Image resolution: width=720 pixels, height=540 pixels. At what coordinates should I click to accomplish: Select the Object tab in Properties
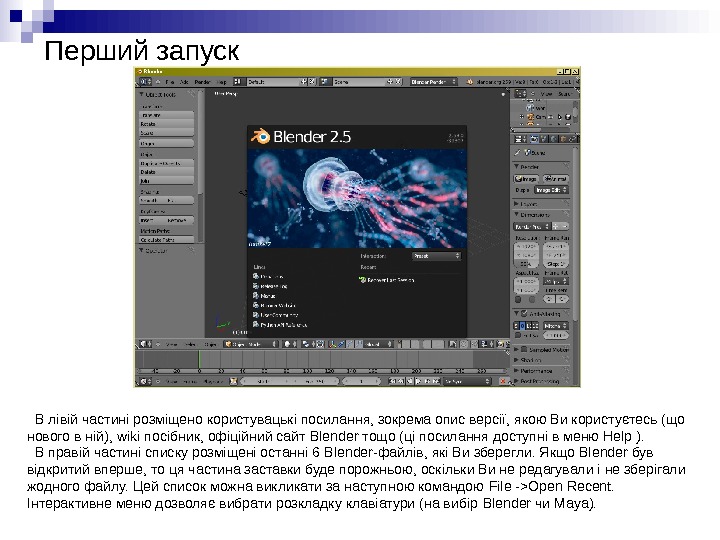[562, 138]
